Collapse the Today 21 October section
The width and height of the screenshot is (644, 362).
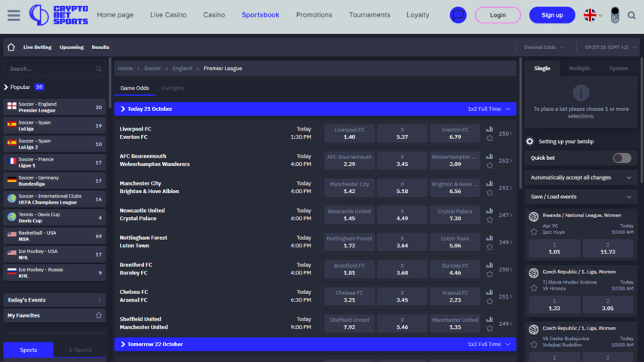(123, 109)
